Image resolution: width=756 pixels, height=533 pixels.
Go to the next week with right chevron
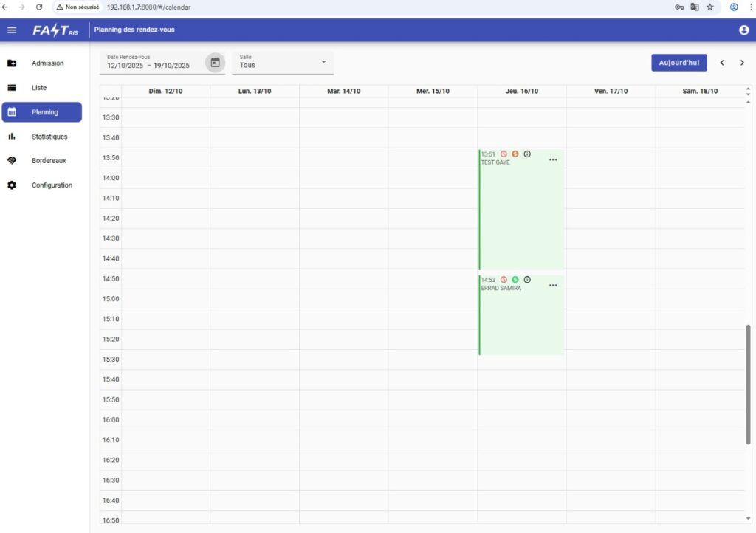tap(742, 63)
